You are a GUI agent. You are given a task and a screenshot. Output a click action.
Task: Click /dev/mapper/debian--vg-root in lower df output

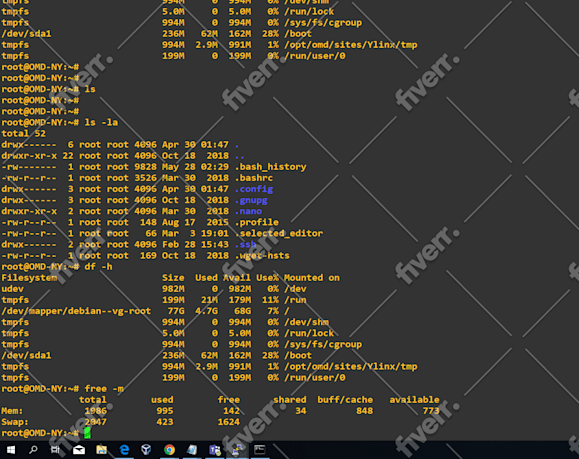pyautogui.click(x=76, y=311)
